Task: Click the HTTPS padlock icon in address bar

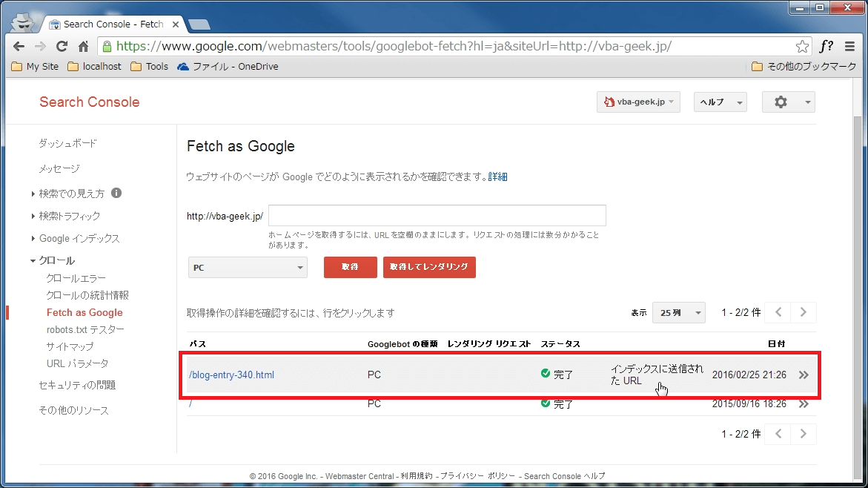Action: 110,45
